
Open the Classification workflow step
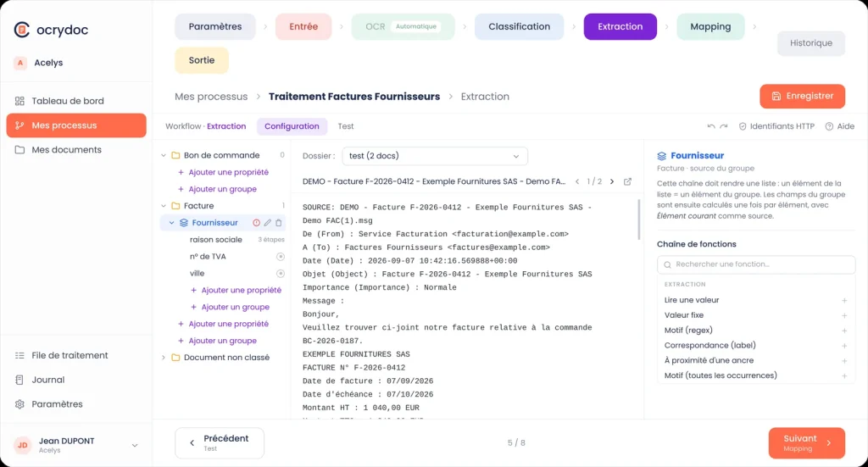click(519, 26)
